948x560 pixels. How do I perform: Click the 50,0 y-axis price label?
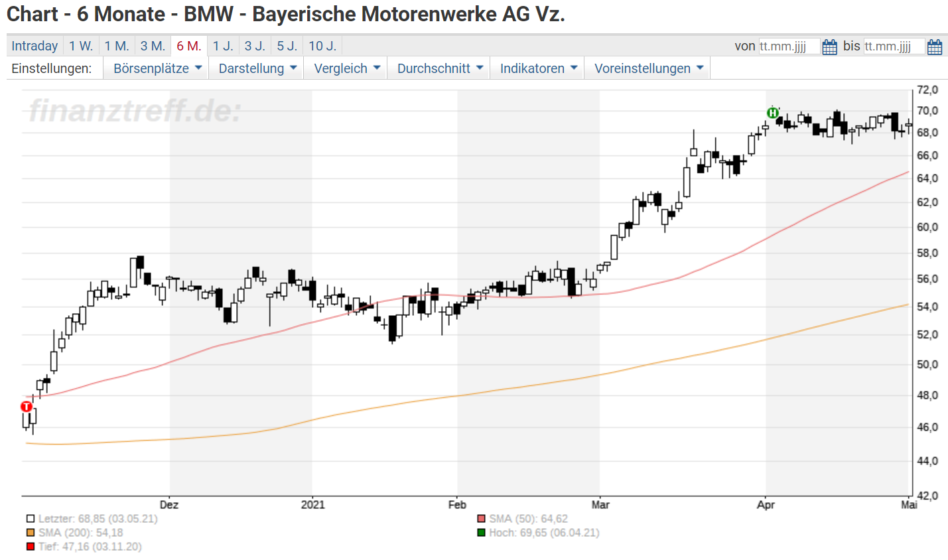click(x=927, y=364)
